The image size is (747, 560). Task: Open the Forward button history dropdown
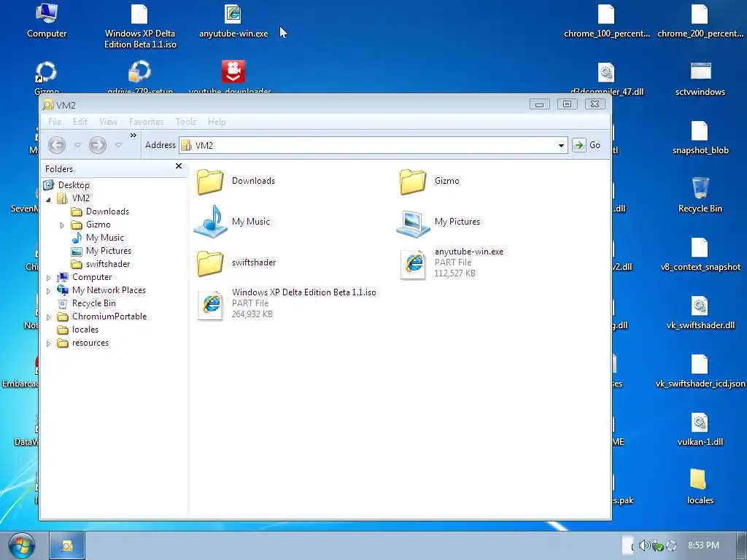[119, 145]
